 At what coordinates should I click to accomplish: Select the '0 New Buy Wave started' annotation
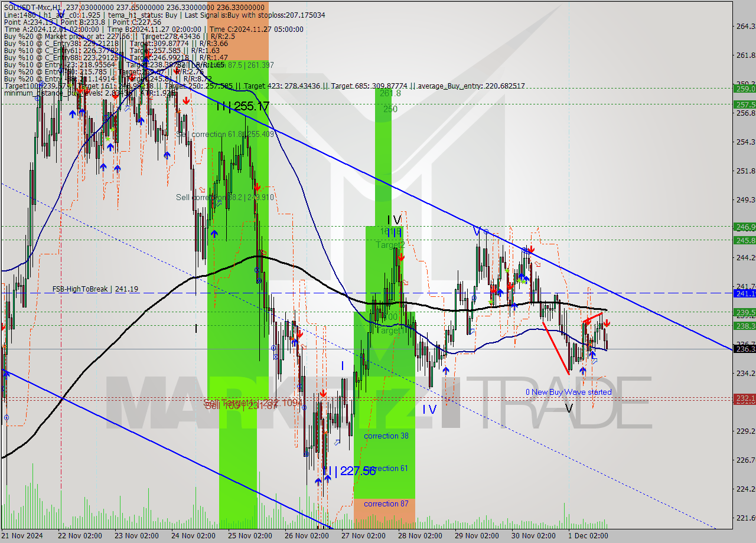(569, 392)
